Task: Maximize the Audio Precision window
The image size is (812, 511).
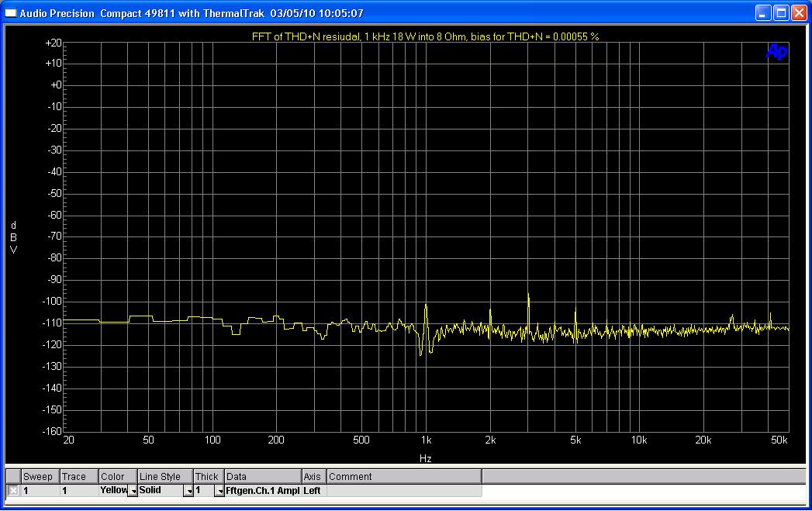Action: click(x=780, y=13)
